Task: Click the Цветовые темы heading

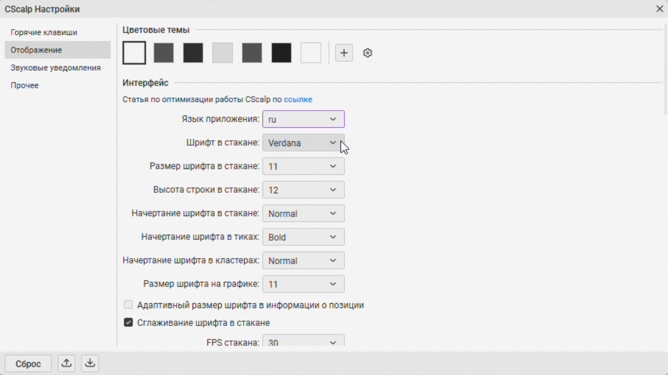Action: 156,30
